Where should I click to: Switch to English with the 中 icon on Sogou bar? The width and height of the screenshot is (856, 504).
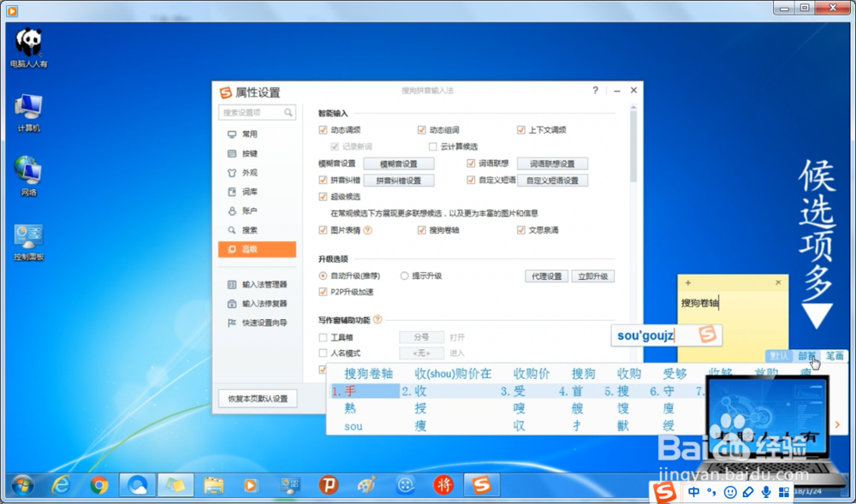tap(693, 492)
